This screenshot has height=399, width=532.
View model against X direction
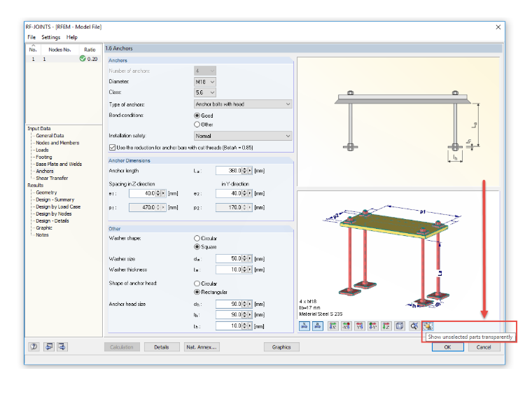click(346, 326)
